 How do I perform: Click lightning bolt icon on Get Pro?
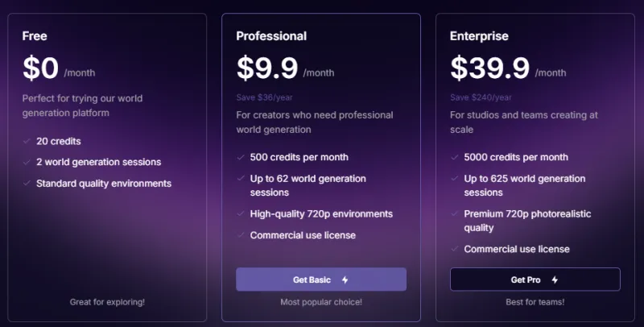click(x=555, y=280)
